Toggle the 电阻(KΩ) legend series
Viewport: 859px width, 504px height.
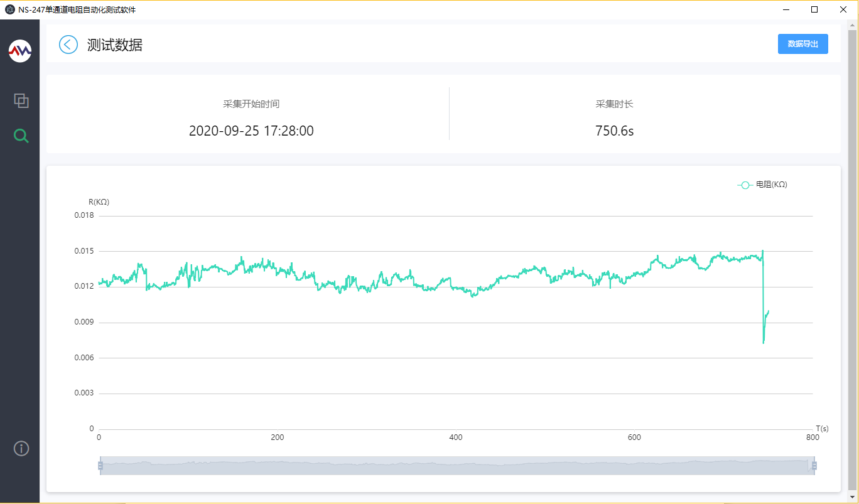762,185
